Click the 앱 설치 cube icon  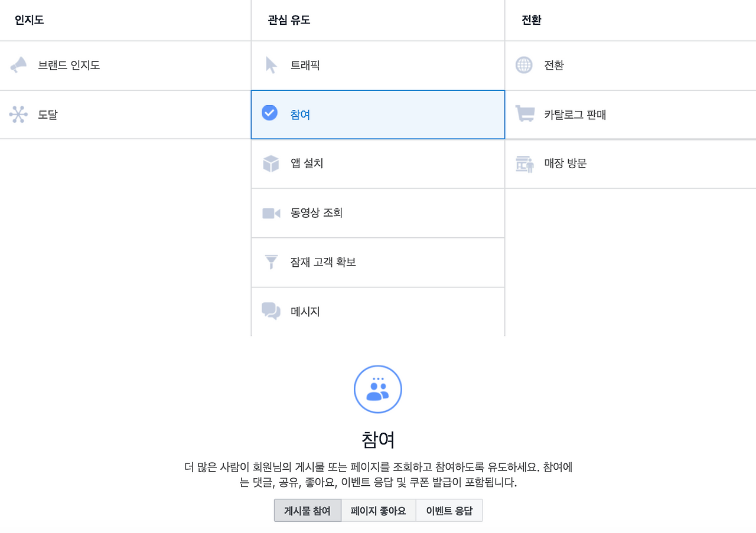pos(271,164)
